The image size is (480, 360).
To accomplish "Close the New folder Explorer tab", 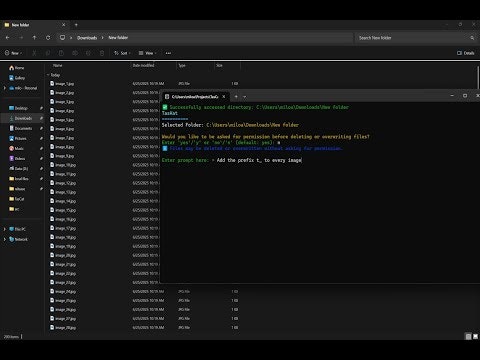I will tap(64, 25).
